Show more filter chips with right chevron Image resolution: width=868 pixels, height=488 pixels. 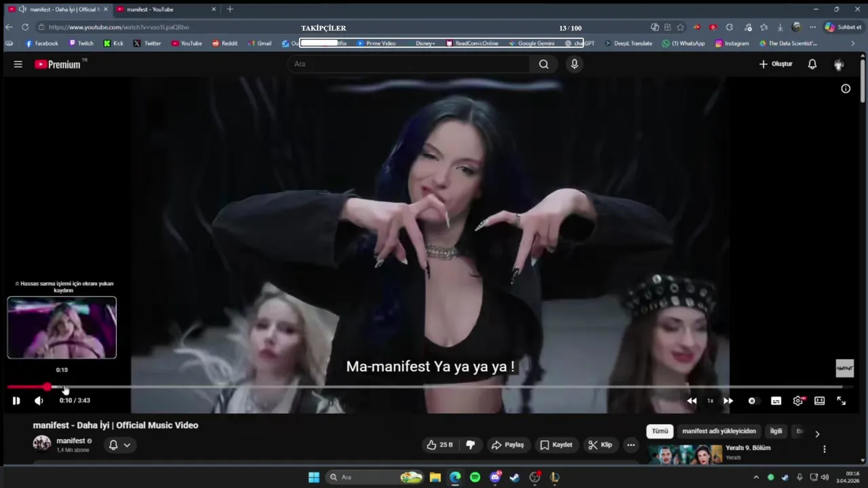[x=817, y=434]
